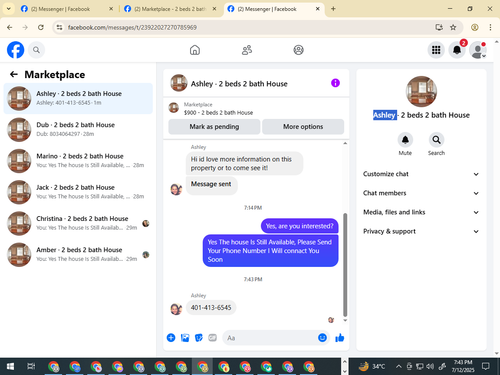Click the chat header title Ashley 2 beds 2 bath House

(239, 84)
